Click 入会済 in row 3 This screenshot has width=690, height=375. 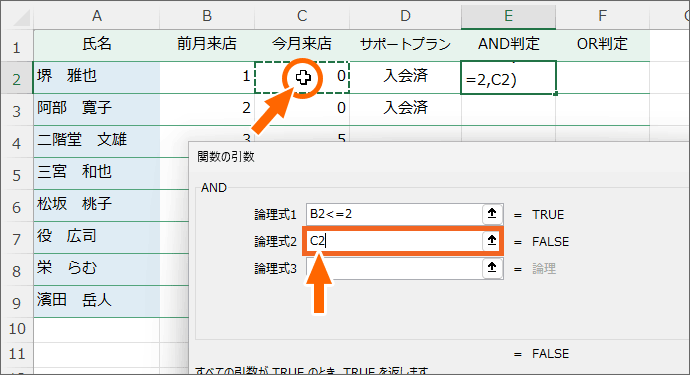tap(405, 109)
